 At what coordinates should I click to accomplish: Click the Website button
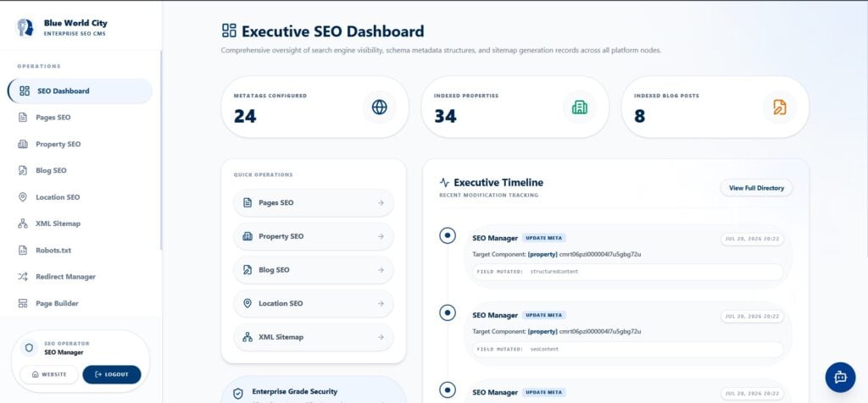49,374
